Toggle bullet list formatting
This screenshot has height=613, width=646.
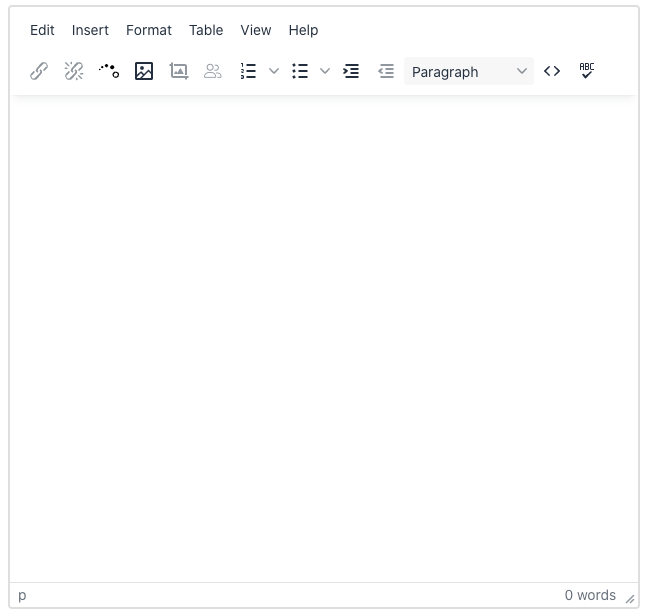pos(300,71)
